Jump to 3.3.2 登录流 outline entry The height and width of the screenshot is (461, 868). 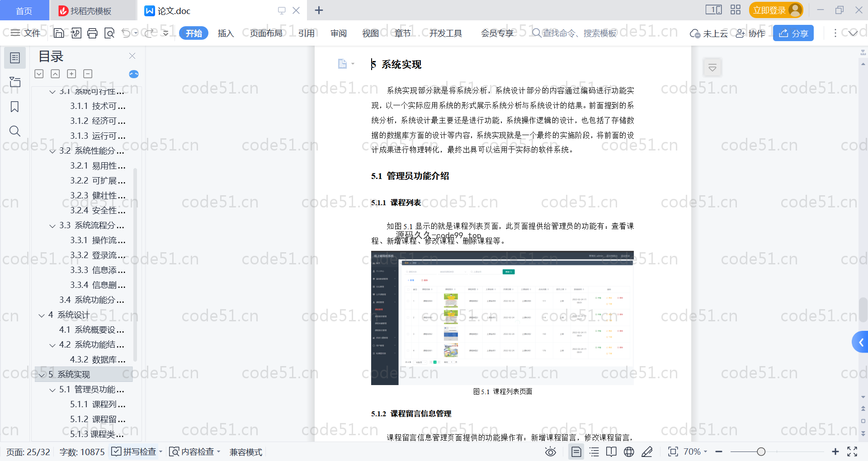coord(98,255)
